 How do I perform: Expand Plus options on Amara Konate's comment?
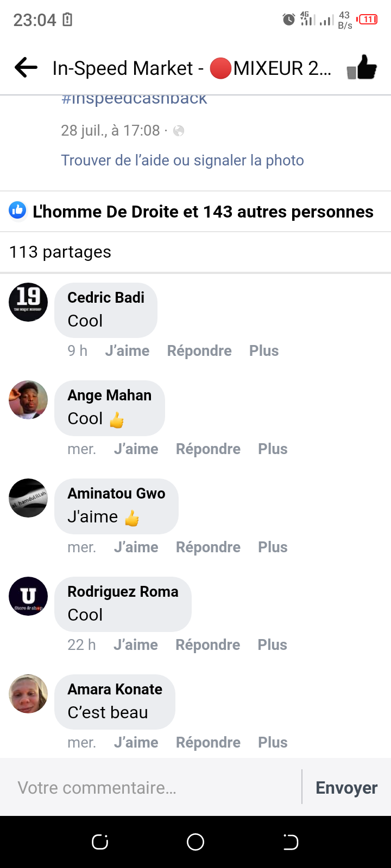coord(273,743)
